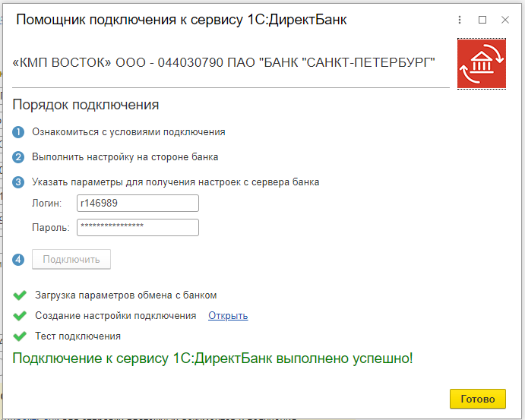This screenshot has width=525, height=420.
Task: Open the three-dot more options menu
Action: point(460,20)
